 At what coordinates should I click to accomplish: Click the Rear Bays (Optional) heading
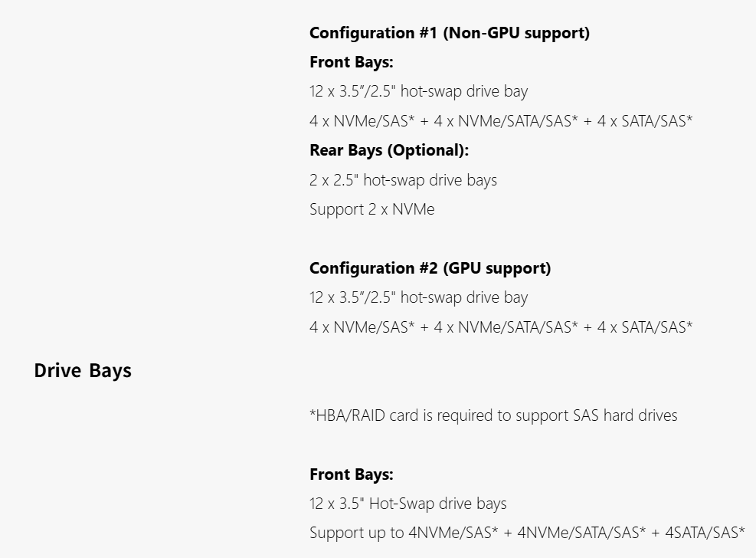(x=388, y=150)
